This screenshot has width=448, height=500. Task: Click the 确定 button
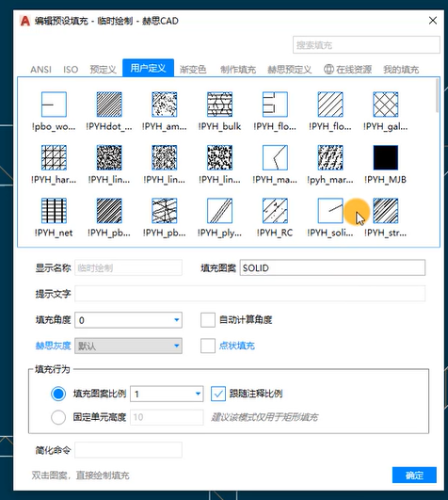coord(414,476)
